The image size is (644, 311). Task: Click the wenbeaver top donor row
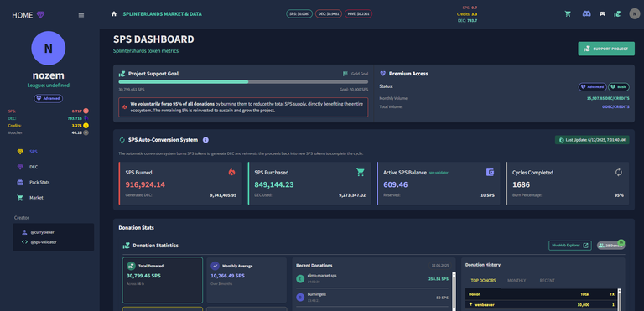click(x=542, y=305)
